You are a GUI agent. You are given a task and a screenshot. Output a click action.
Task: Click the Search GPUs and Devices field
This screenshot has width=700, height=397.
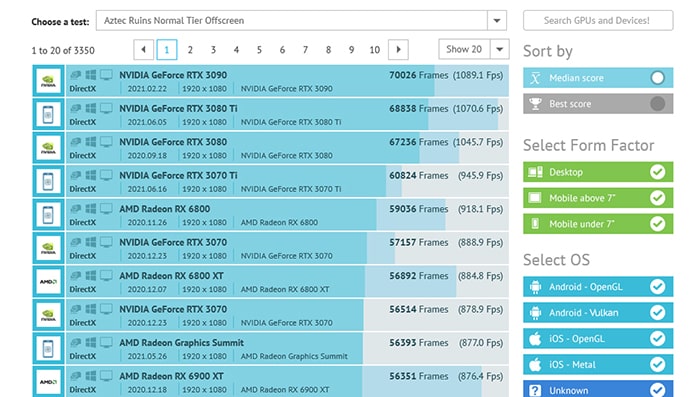598,21
